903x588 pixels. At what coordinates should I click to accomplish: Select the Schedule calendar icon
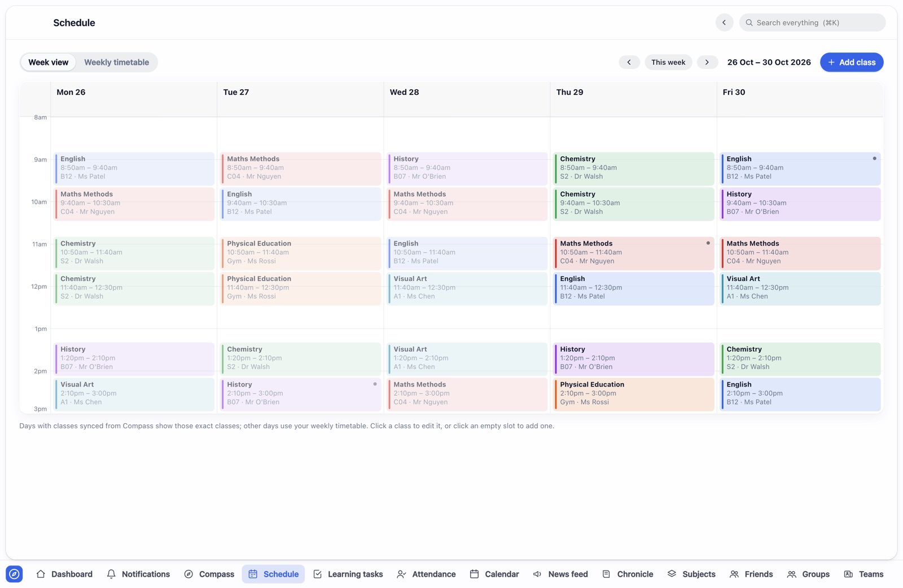[253, 574]
